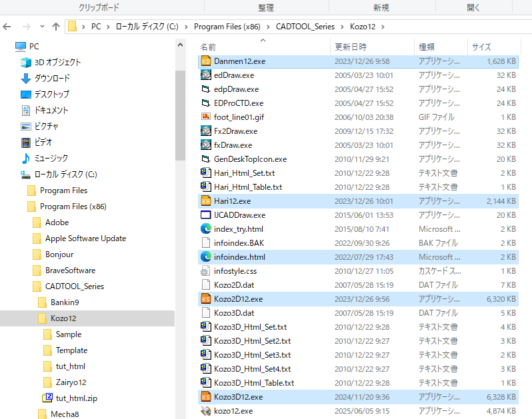
Task: Click the fxDraw.exe file icon
Action: click(205, 145)
